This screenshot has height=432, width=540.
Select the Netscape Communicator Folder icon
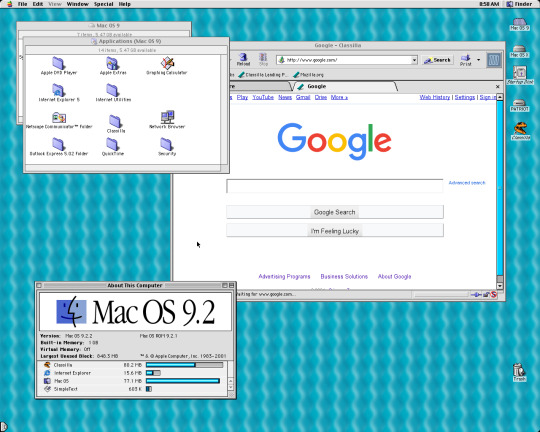(x=59, y=117)
